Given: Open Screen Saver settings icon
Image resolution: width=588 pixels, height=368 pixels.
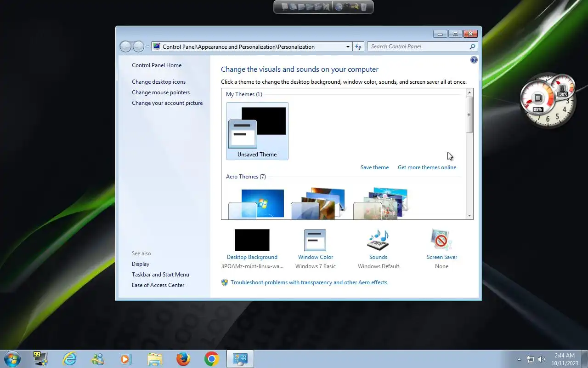Looking at the screenshot, I should [x=441, y=240].
